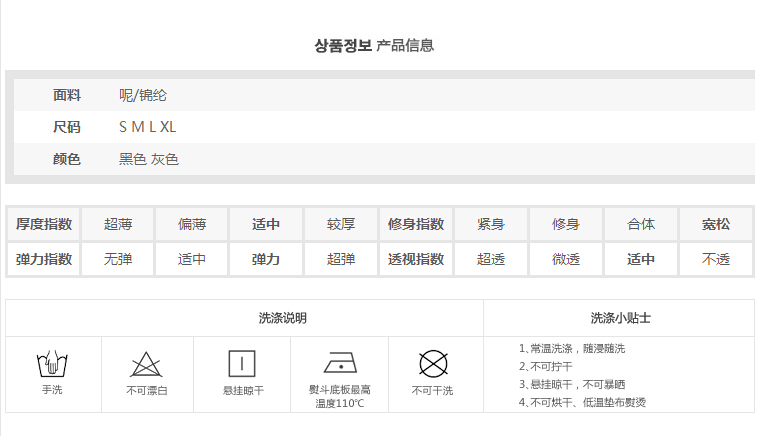Select the 弹力 elasticity cell

pyautogui.click(x=266, y=259)
